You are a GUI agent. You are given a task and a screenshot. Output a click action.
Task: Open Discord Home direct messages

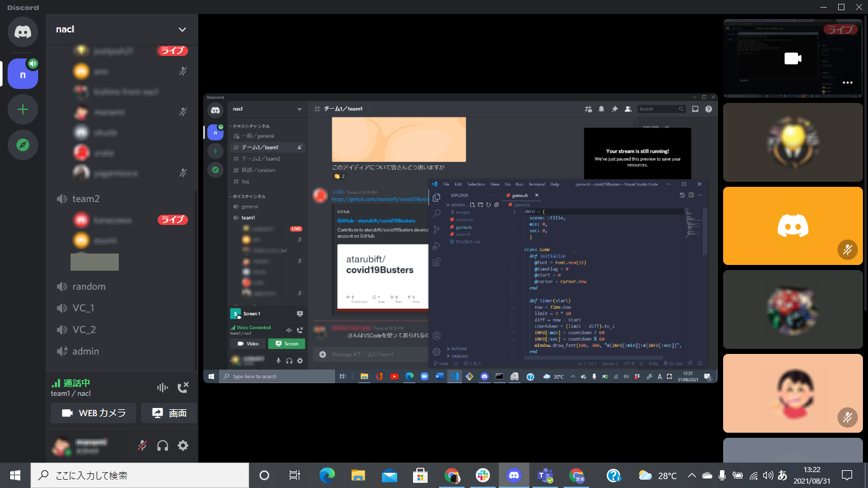coord(23,32)
